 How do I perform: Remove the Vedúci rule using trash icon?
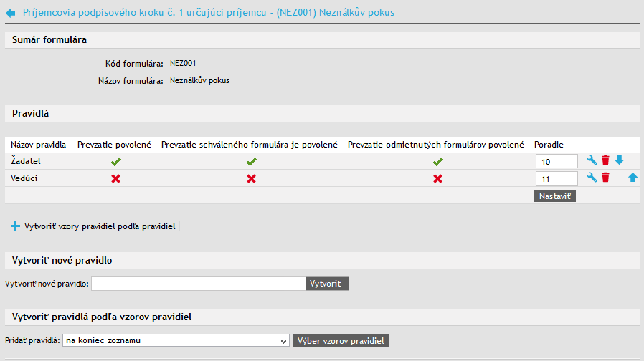click(x=605, y=178)
